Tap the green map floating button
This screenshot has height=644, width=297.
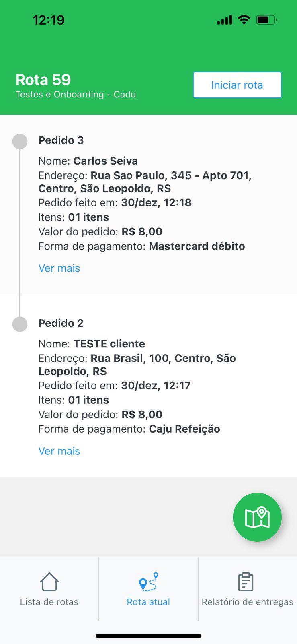click(257, 517)
